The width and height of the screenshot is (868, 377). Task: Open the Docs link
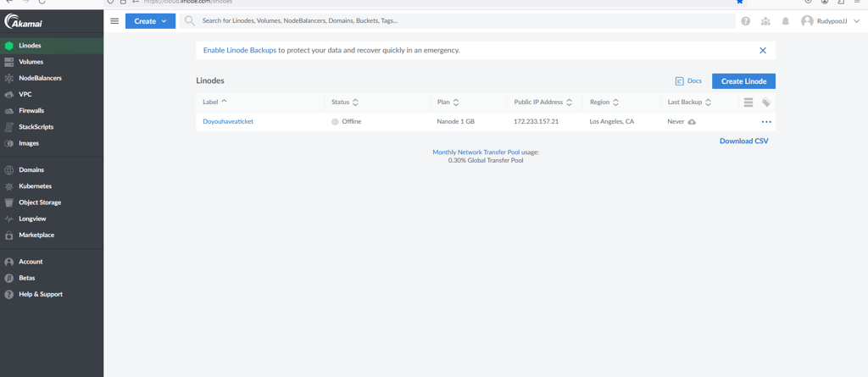point(688,80)
